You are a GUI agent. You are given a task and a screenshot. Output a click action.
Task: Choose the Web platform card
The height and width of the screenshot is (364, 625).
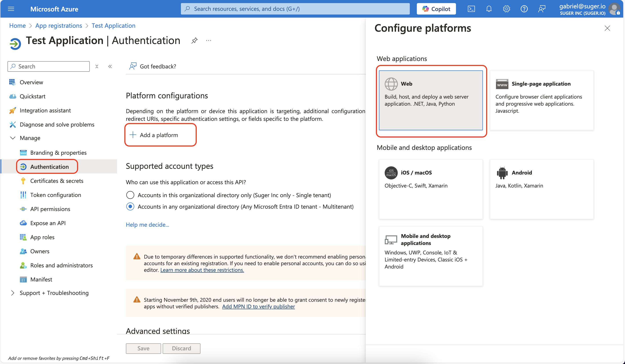coord(431,100)
